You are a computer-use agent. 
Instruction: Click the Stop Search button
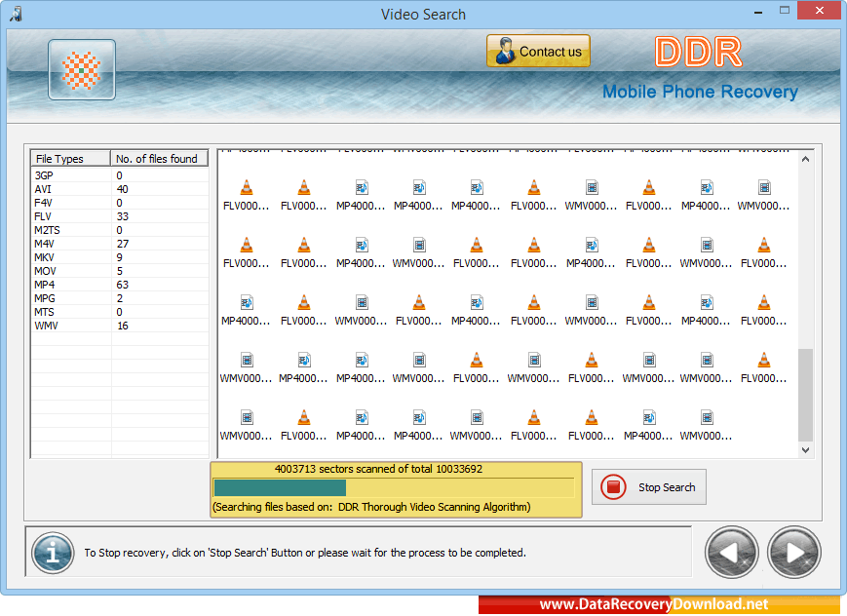649,487
